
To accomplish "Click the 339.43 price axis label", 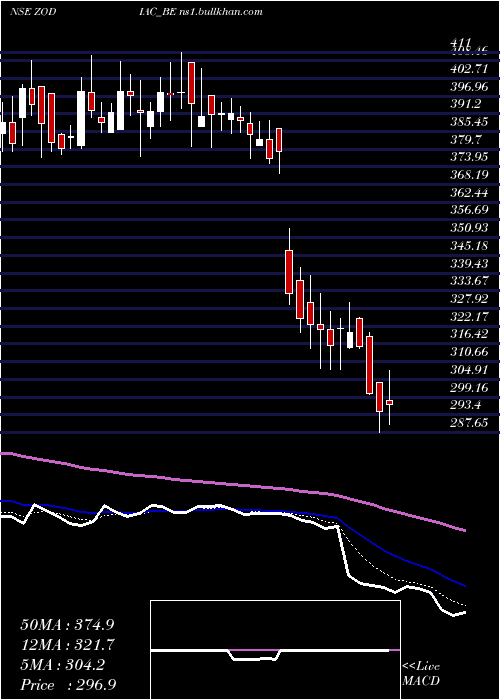I will tap(470, 263).
